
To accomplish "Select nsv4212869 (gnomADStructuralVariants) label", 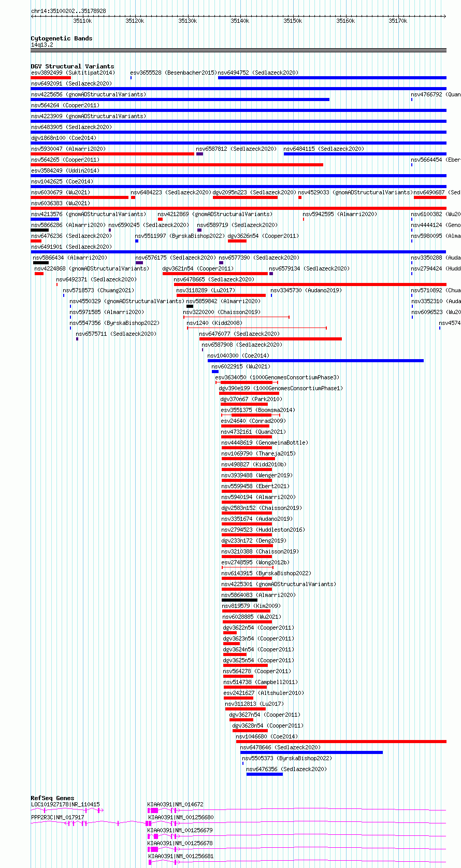I will click(x=215, y=214).
